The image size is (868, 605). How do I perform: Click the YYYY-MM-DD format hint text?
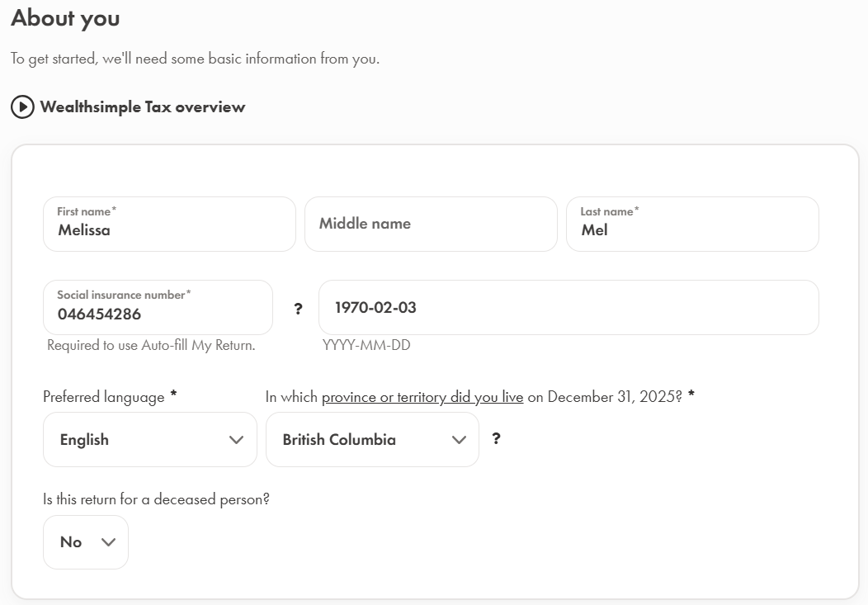coord(366,346)
